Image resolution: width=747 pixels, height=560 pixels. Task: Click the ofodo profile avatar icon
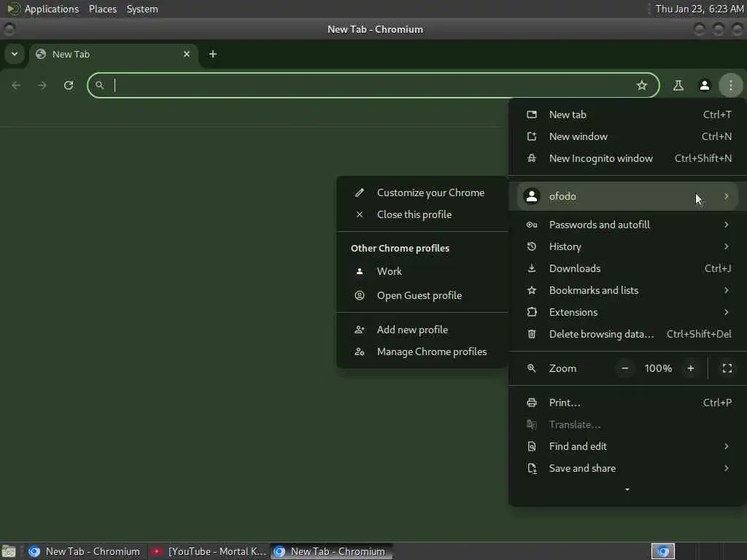point(532,196)
